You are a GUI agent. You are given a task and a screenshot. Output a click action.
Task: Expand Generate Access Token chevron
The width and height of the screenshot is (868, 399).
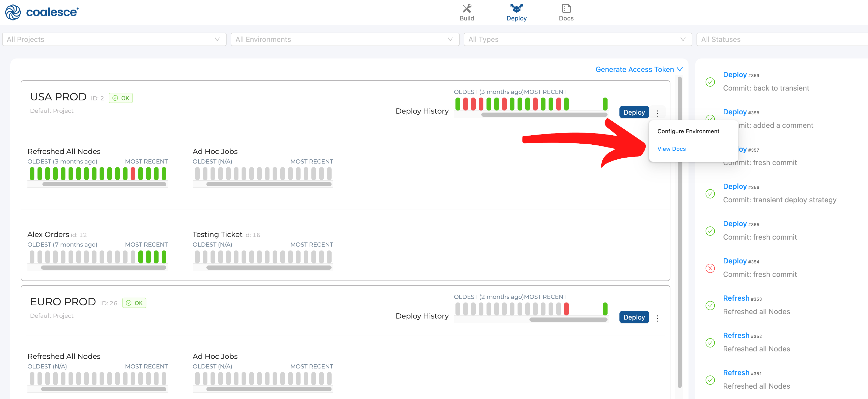(x=680, y=69)
